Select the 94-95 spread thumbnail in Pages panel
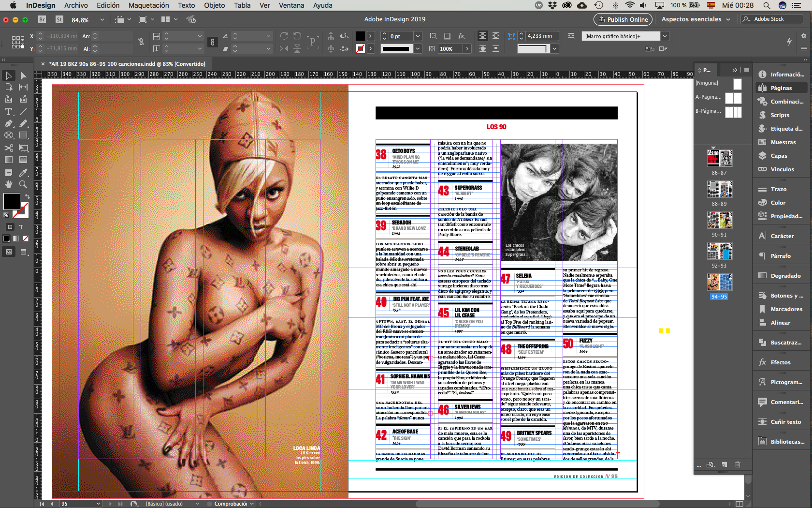The width and height of the screenshot is (812, 508). click(x=719, y=282)
